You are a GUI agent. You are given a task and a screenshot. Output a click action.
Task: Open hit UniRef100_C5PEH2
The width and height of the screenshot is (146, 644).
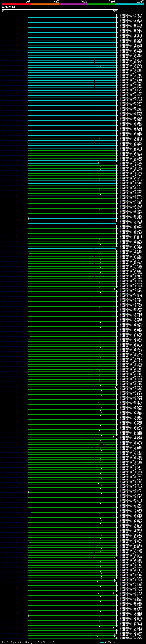(x=131, y=414)
